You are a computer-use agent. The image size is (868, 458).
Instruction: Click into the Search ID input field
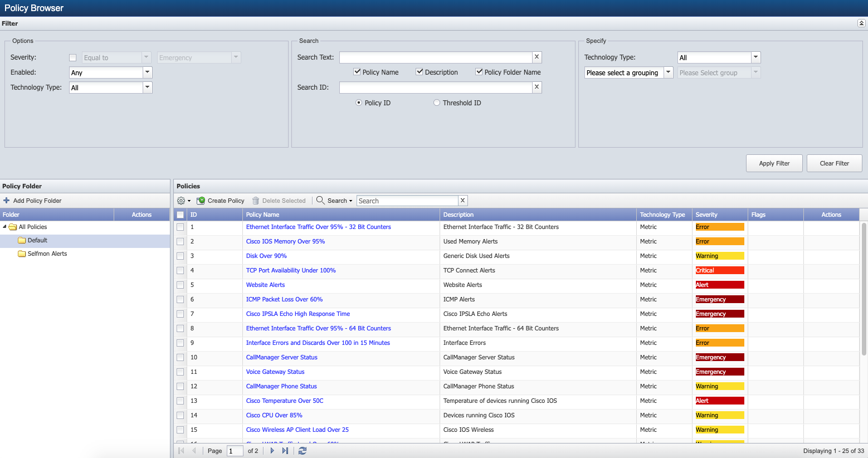tap(436, 87)
